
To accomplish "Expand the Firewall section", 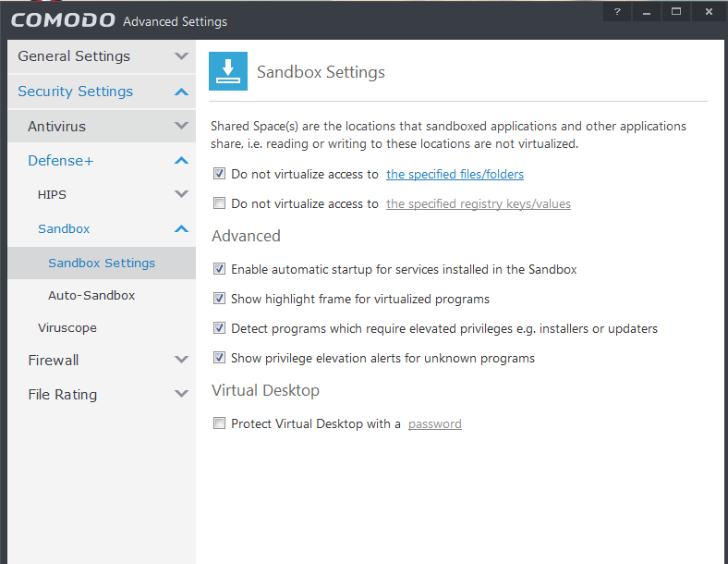I will coord(181,360).
